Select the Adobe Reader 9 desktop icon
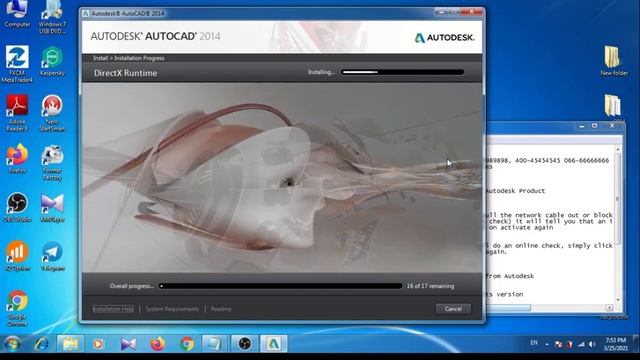 click(x=17, y=113)
